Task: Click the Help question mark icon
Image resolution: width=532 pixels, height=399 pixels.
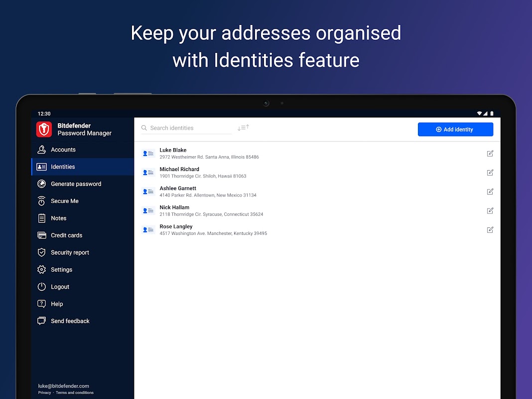Action: [41, 304]
